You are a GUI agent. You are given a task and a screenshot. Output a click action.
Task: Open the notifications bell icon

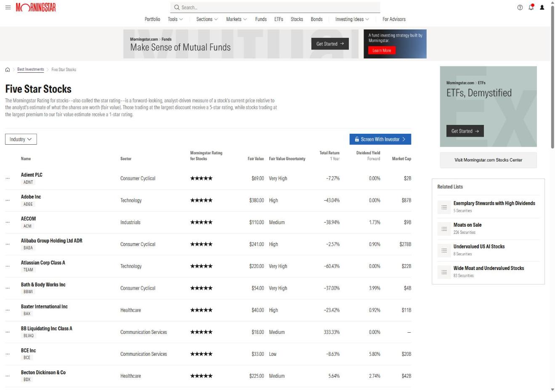(531, 7)
